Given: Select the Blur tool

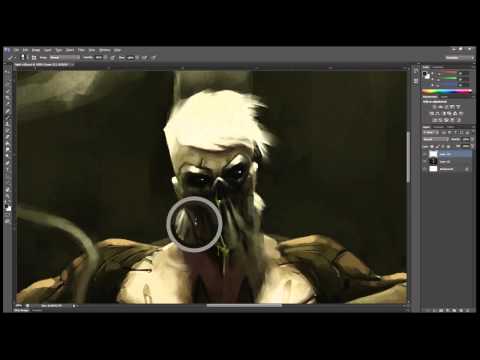Looking at the screenshot, I should tap(7, 149).
